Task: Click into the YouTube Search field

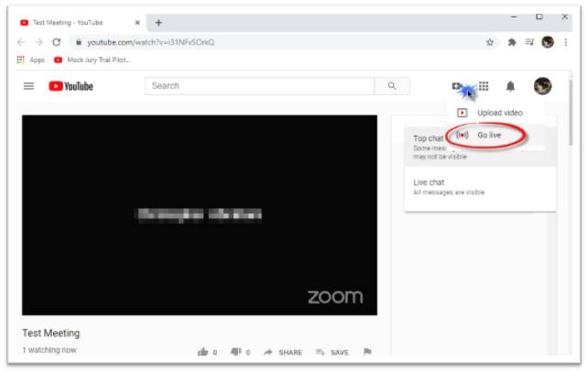Action: [x=259, y=86]
